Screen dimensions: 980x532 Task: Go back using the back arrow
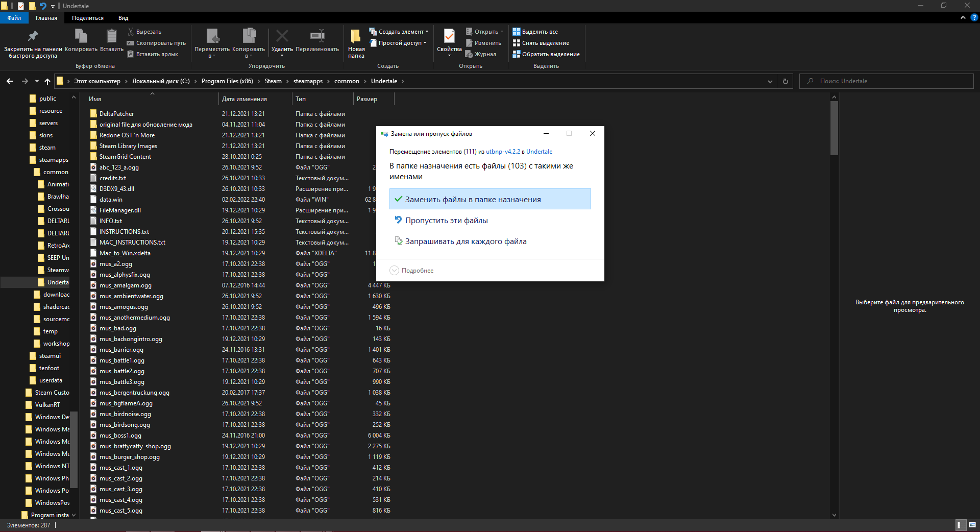click(10, 81)
